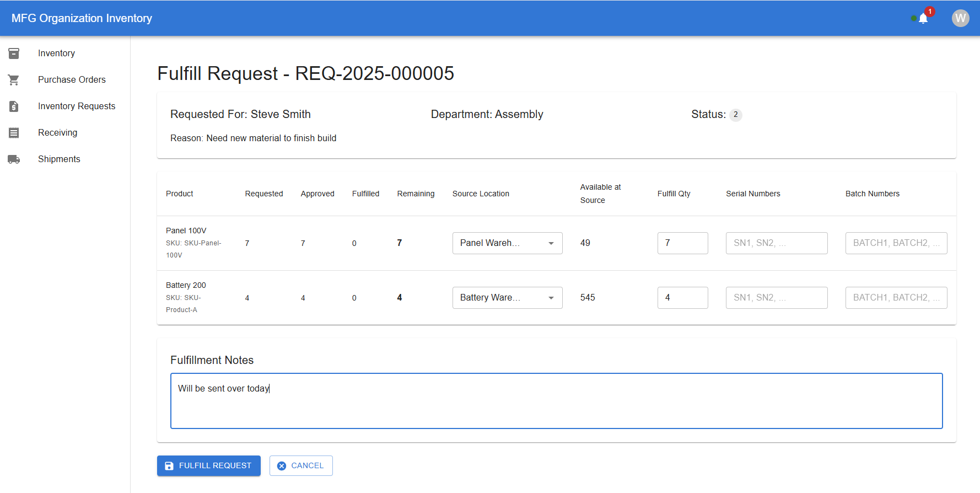Open the user avatar menu
The height and width of the screenshot is (493, 980).
coord(960,18)
